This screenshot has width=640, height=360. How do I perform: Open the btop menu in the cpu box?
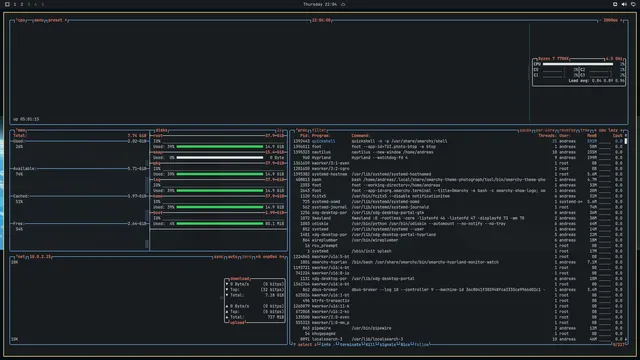(x=39, y=20)
